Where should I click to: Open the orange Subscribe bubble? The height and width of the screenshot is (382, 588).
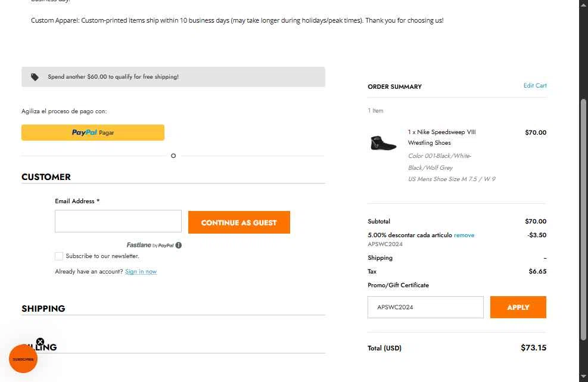(x=23, y=359)
